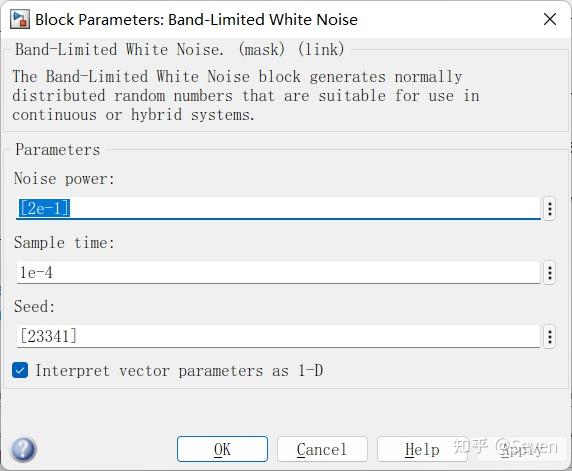The image size is (572, 471).
Task: Dismiss changes with the Cancel button
Action: click(x=322, y=449)
